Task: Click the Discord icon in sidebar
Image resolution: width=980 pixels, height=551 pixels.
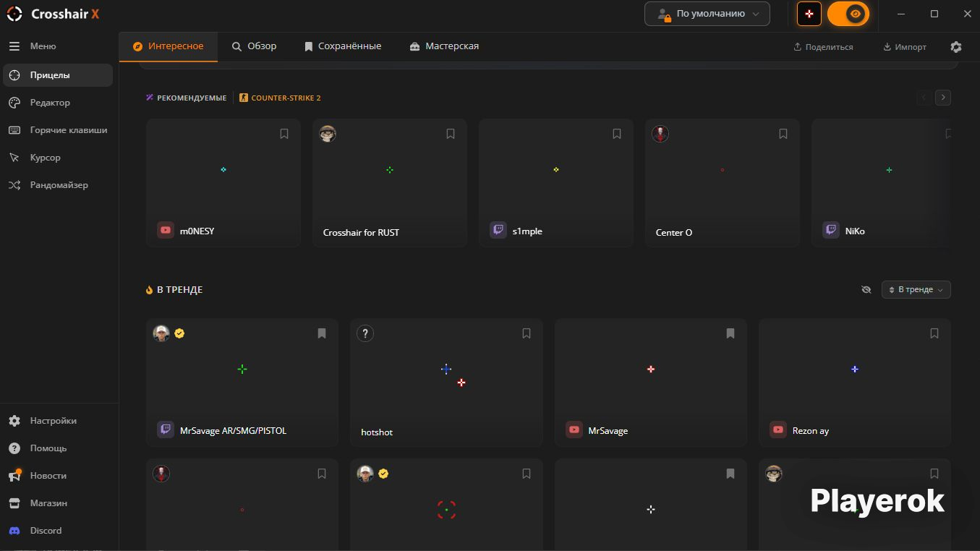Action: tap(14, 531)
